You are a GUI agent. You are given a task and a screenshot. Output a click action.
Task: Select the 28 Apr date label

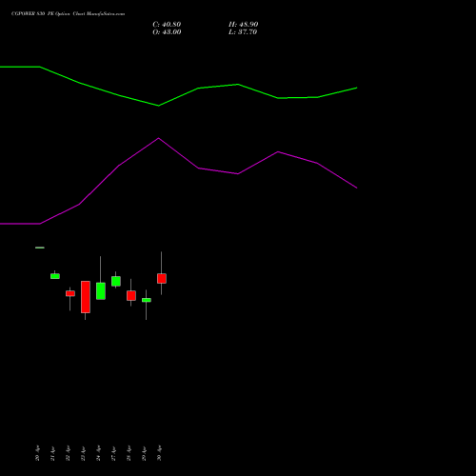click(x=129, y=453)
